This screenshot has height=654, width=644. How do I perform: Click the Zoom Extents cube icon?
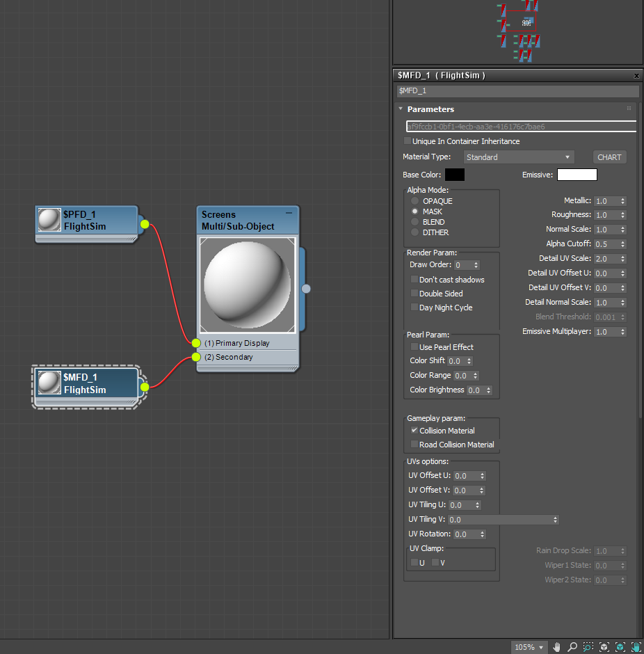coord(604,647)
